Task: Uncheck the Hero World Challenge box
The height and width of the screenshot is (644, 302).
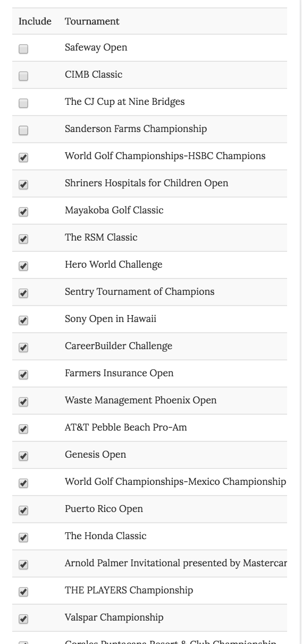Action: point(23,266)
